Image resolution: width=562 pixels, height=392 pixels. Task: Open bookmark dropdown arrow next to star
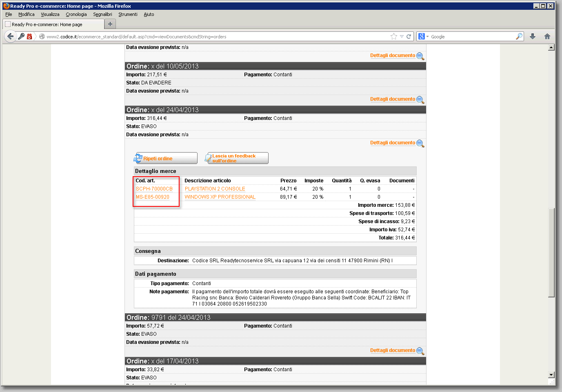402,36
